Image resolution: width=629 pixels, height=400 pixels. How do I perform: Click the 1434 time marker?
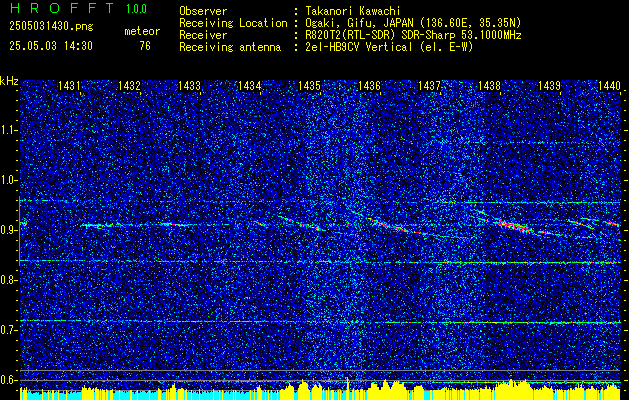(250, 85)
